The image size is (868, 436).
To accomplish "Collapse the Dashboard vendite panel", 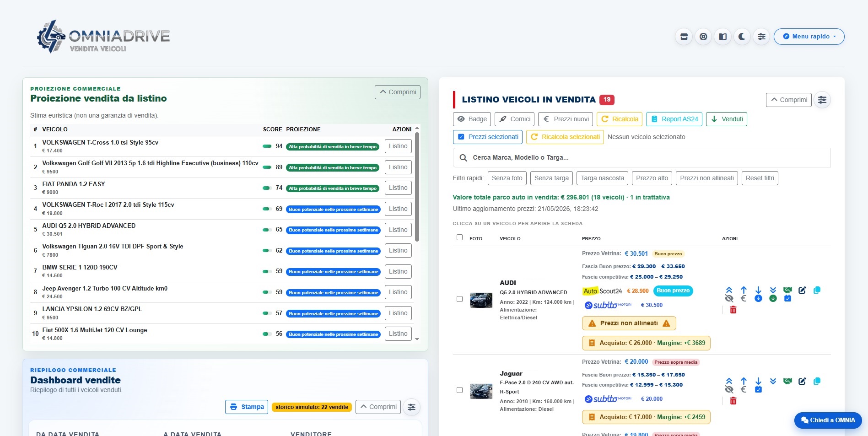I will pyautogui.click(x=378, y=407).
